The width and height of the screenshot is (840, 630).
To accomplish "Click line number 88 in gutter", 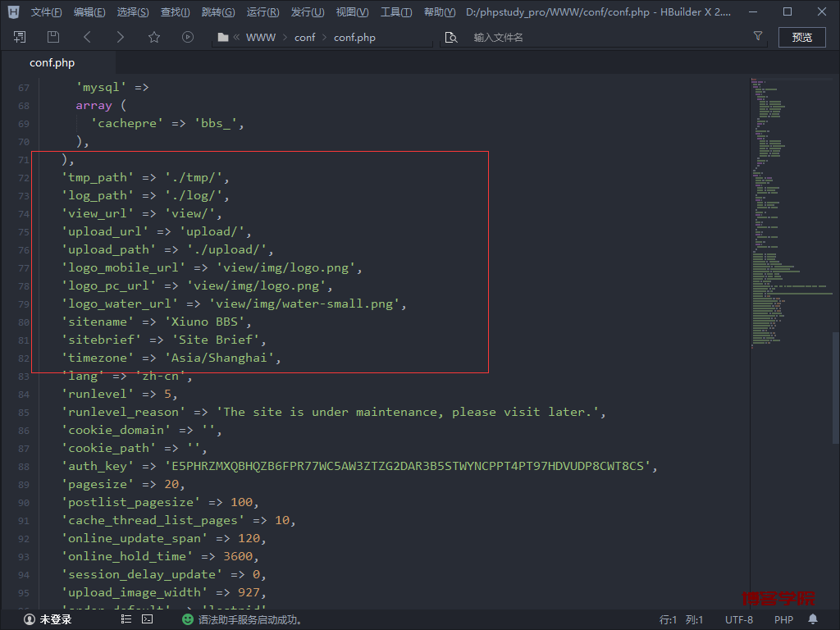I will (x=24, y=467).
